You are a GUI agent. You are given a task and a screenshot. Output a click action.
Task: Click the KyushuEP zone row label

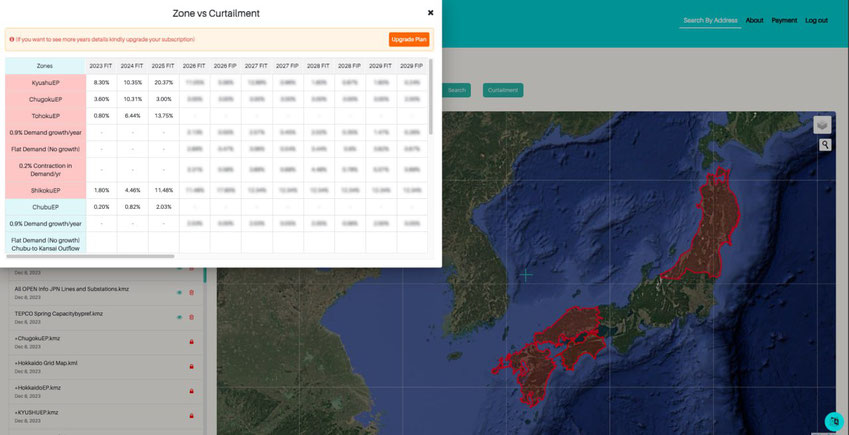pos(45,82)
